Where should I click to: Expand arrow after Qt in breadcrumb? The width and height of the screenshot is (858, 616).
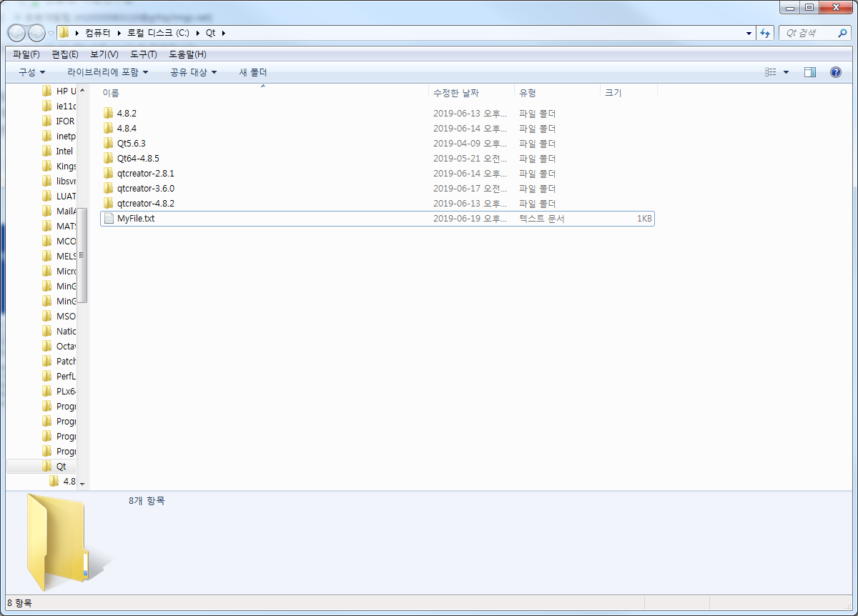pyautogui.click(x=223, y=33)
